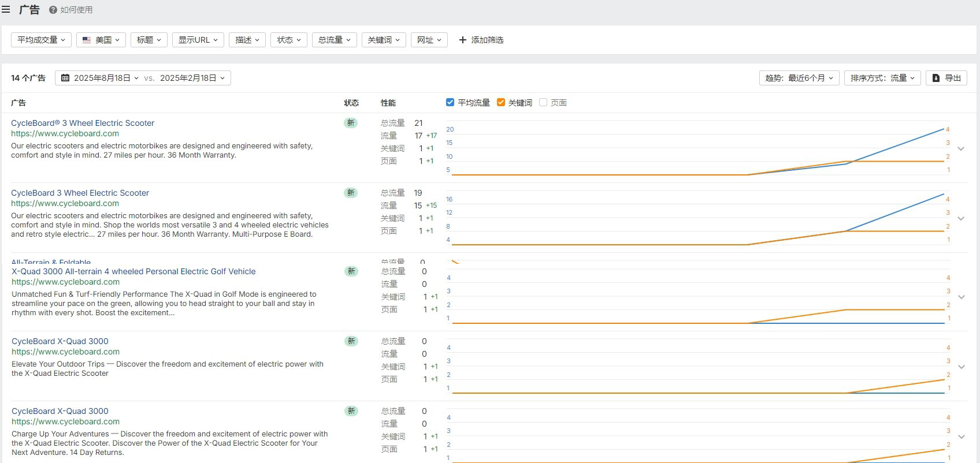Uncheck the 关键词 chart checkbox
The height and width of the screenshot is (463, 980).
point(501,102)
